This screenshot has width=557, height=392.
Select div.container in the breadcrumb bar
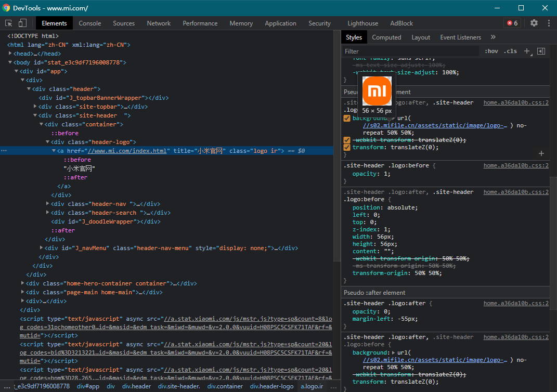(225, 386)
